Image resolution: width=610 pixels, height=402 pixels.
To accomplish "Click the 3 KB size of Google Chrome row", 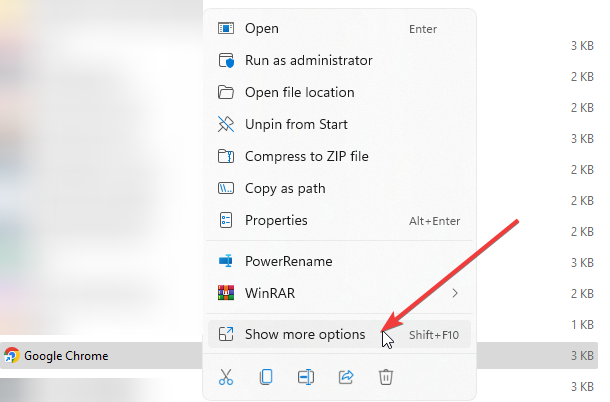I will (x=582, y=355).
